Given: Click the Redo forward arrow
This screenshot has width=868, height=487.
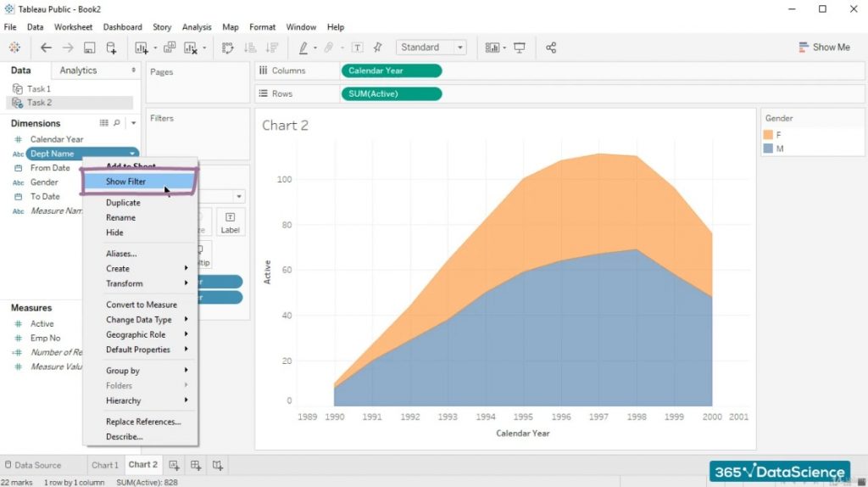Looking at the screenshot, I should tap(68, 48).
